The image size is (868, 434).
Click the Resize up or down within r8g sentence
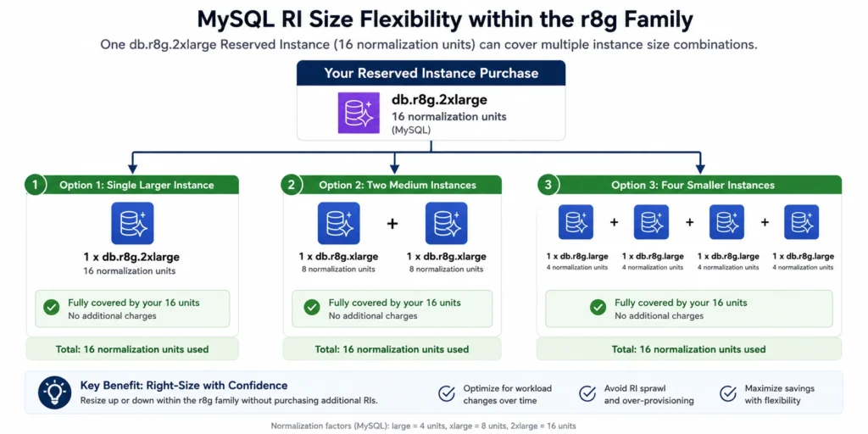pos(229,400)
